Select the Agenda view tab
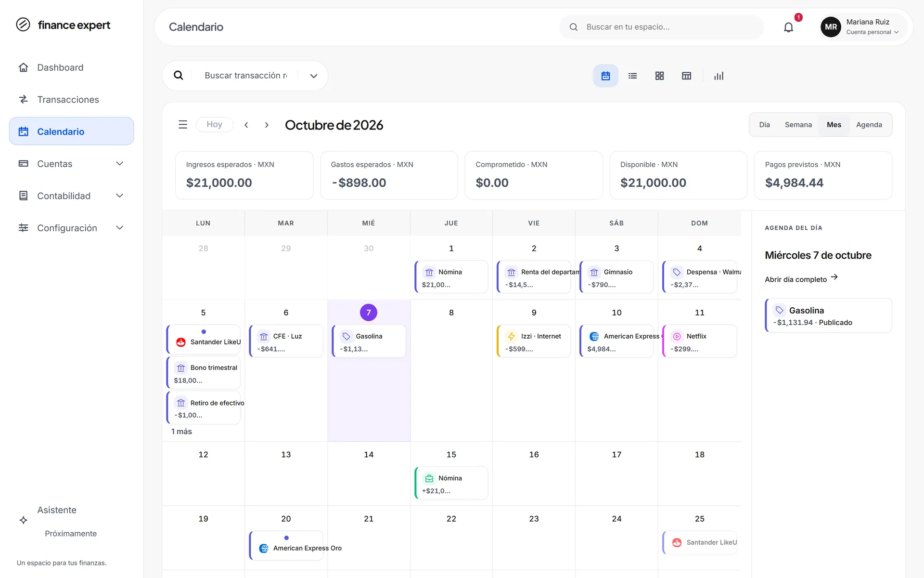 [x=869, y=125]
